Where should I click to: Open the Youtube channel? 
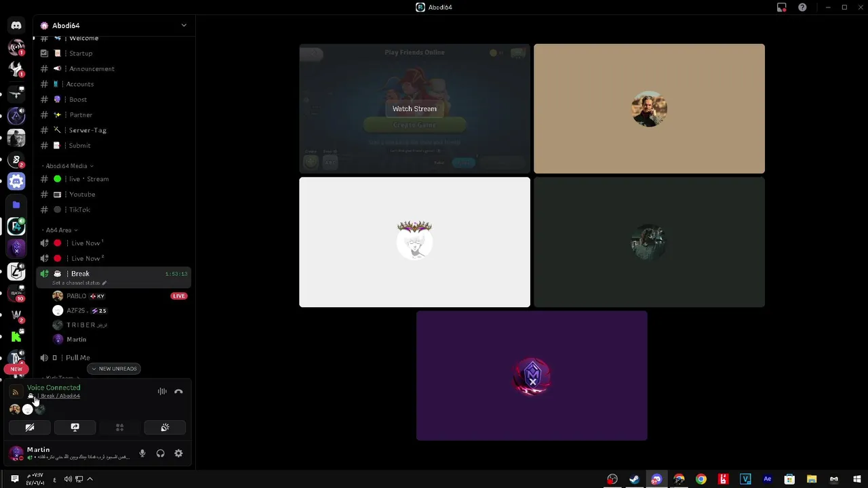[113, 195]
